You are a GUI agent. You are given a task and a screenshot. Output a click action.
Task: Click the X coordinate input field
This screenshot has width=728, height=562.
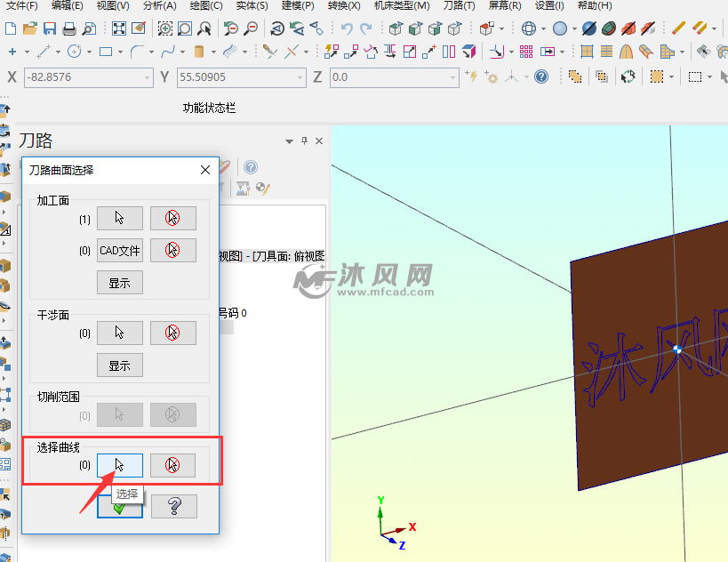point(88,77)
